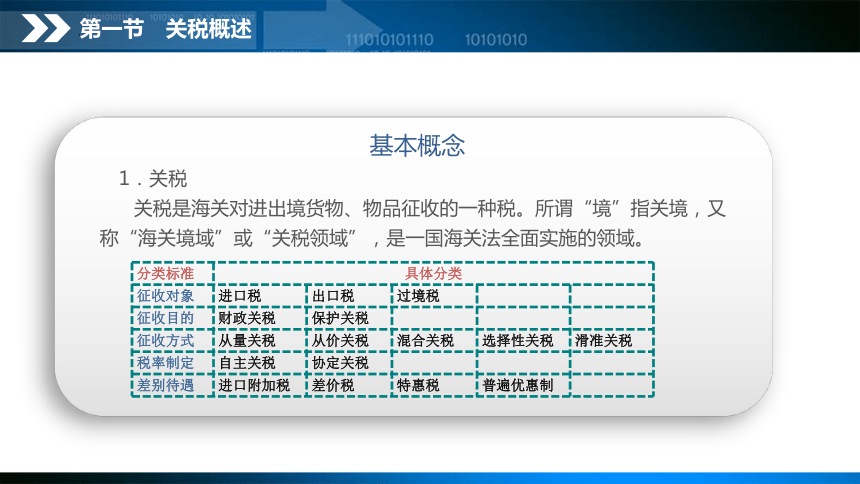Select the row label 征收目的
Screen dimensions: 860x484
(x=165, y=318)
